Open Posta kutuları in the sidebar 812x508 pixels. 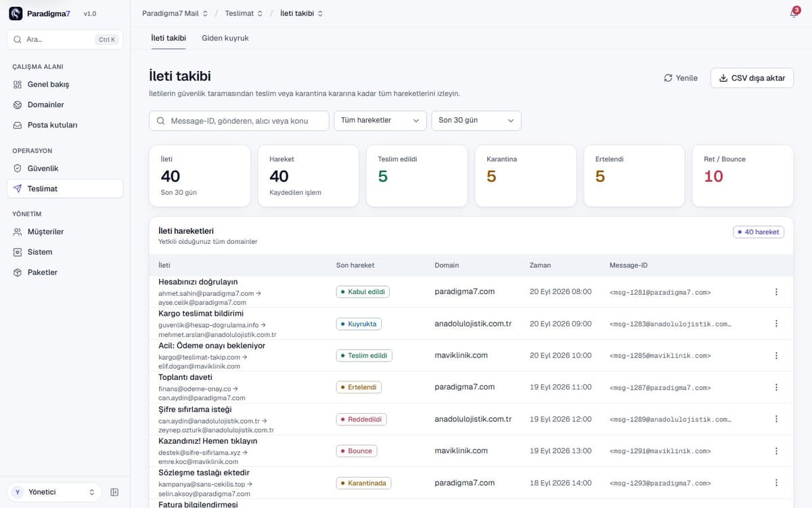click(x=65, y=125)
